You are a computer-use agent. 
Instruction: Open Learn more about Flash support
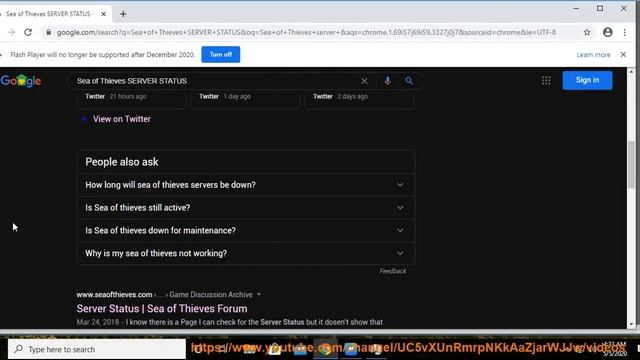[593, 55]
